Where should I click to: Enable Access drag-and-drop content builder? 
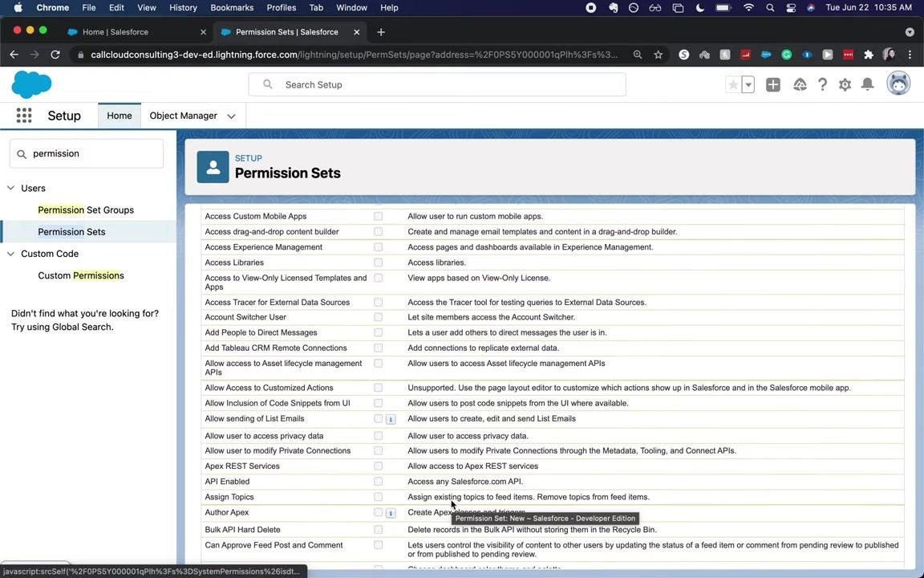click(x=379, y=232)
